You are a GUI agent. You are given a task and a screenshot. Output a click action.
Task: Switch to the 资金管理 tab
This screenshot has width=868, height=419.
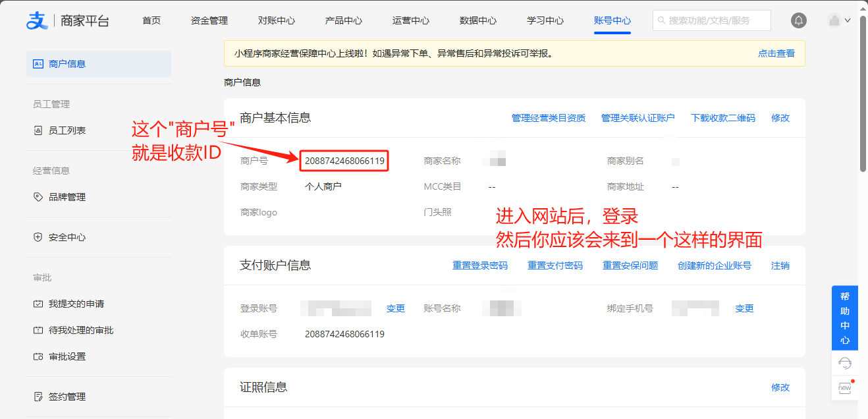click(x=209, y=20)
